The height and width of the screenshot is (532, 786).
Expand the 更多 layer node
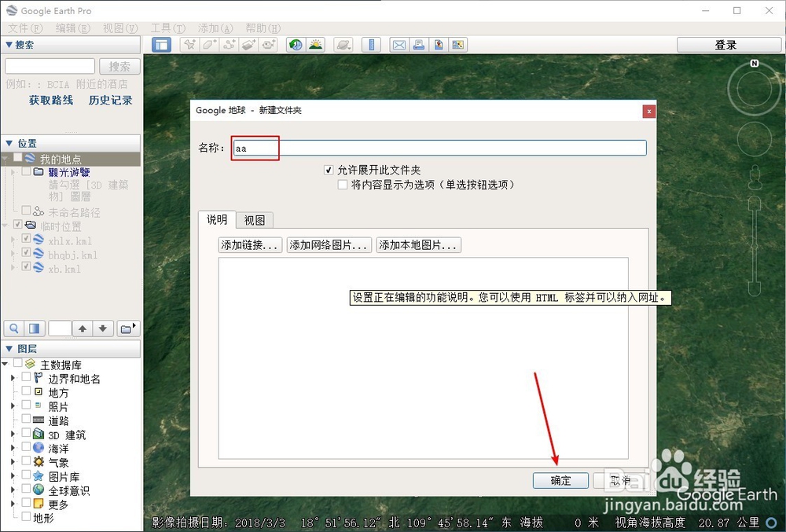(13, 503)
